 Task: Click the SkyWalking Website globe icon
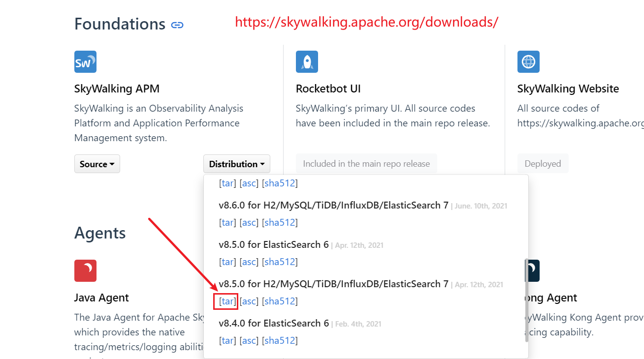pyautogui.click(x=528, y=62)
